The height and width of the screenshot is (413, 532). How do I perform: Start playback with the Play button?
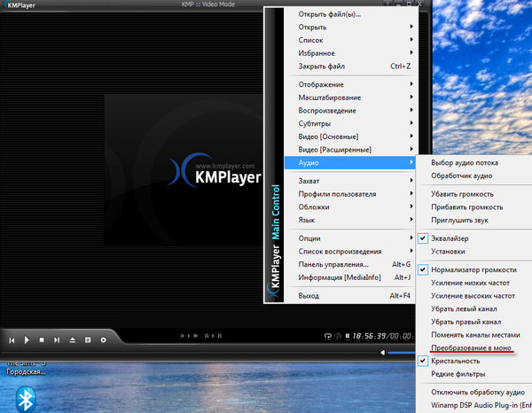[27, 339]
